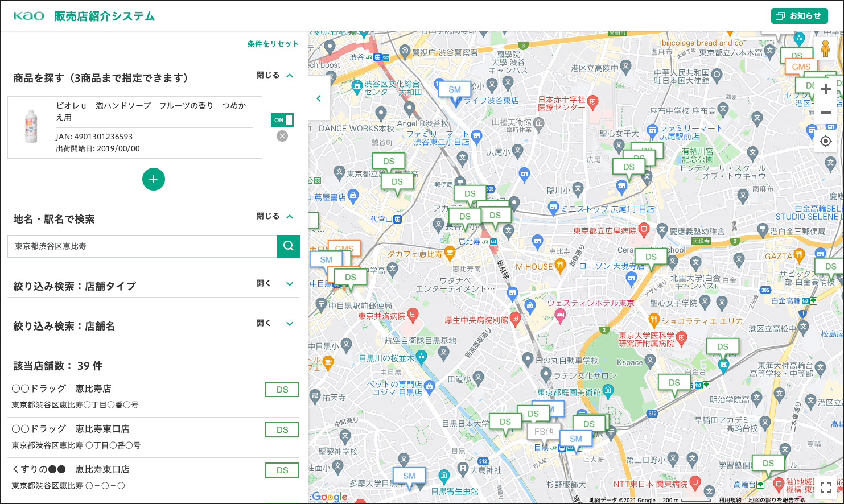
Task: Click the Kao logo
Action: click(x=28, y=16)
